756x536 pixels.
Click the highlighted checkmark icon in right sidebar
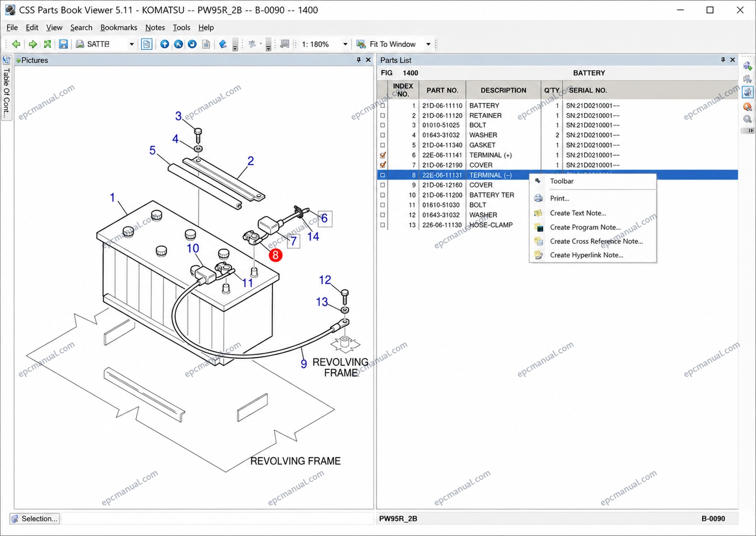tap(747, 92)
